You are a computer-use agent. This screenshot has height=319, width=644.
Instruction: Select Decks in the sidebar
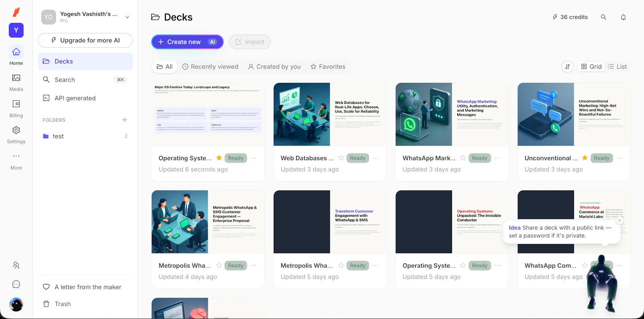coord(85,62)
